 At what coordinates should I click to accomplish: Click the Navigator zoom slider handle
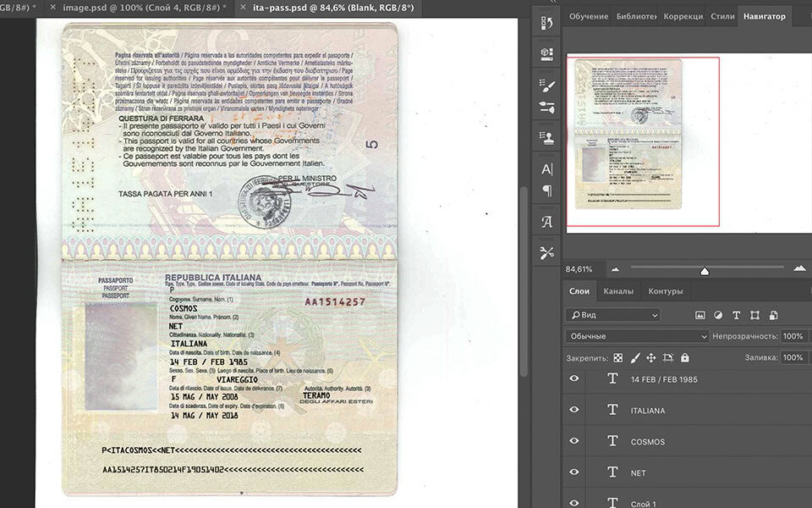(705, 270)
